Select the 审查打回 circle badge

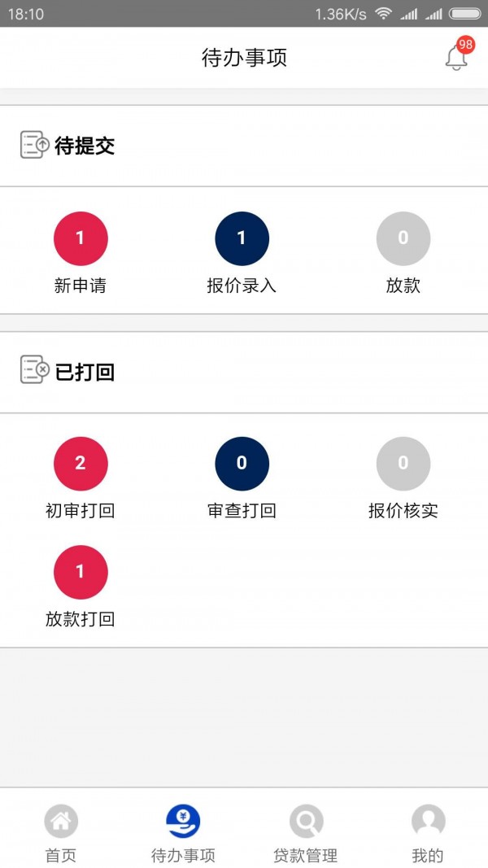[x=242, y=463]
